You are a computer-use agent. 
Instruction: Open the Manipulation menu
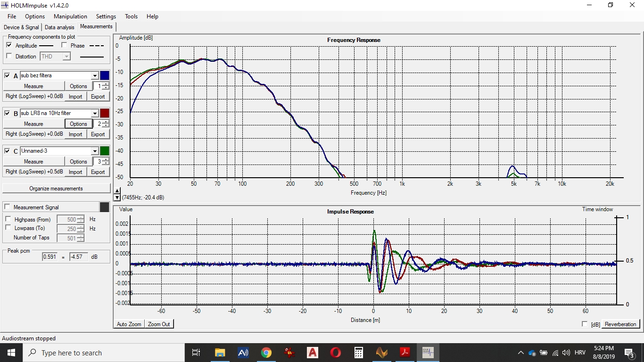tap(70, 16)
